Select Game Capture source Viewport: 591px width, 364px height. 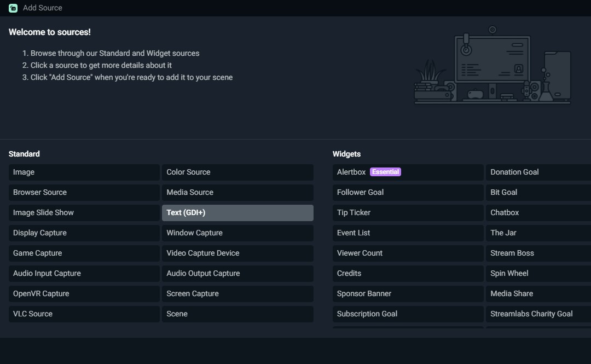coord(84,253)
